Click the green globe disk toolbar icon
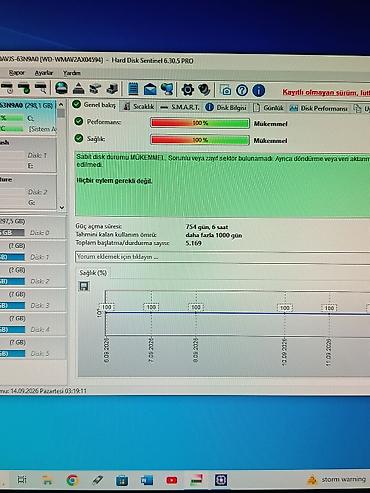 click(61, 88)
